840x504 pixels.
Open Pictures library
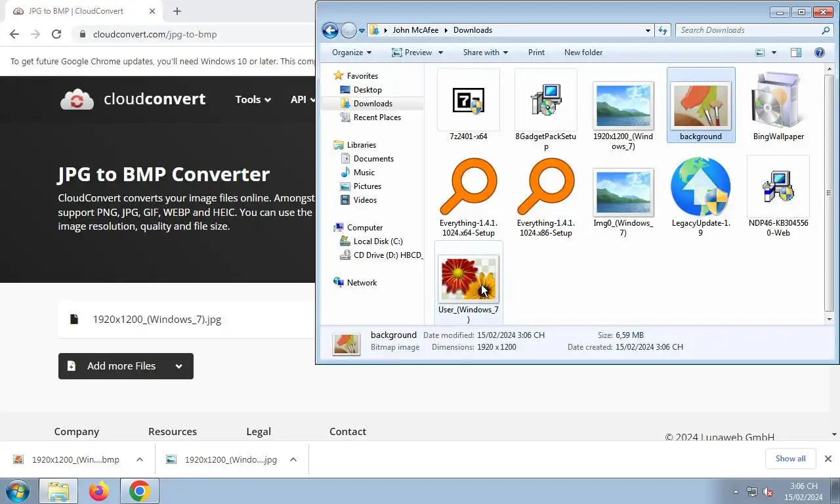[367, 186]
